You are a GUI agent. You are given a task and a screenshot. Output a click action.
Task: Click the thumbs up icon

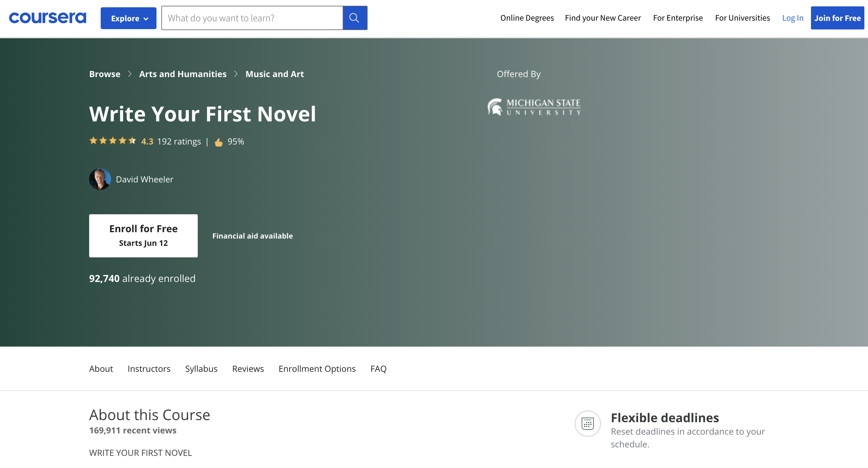pos(219,142)
